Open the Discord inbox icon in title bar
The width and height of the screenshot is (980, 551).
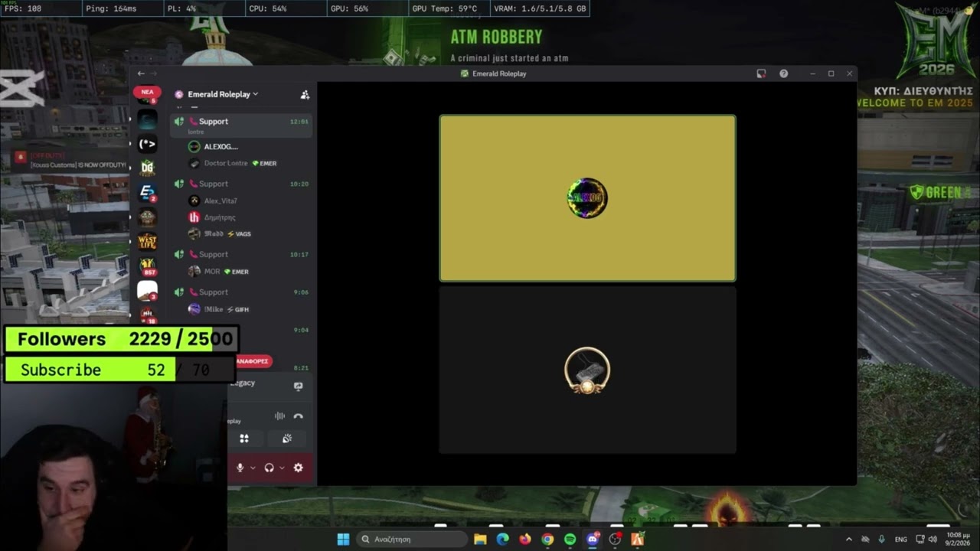[x=761, y=73]
